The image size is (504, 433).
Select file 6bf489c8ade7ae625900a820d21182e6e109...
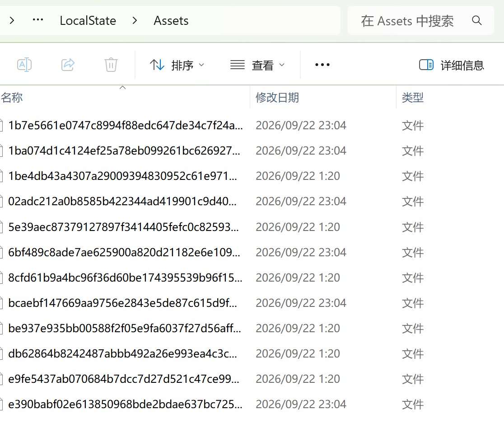click(124, 252)
